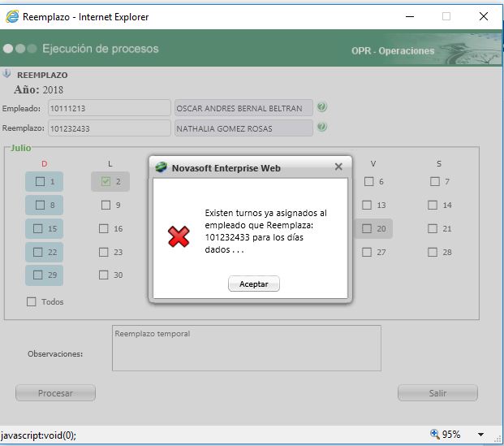Click the zoom magnifier icon in status bar
The image size is (504, 446).
pos(434,434)
